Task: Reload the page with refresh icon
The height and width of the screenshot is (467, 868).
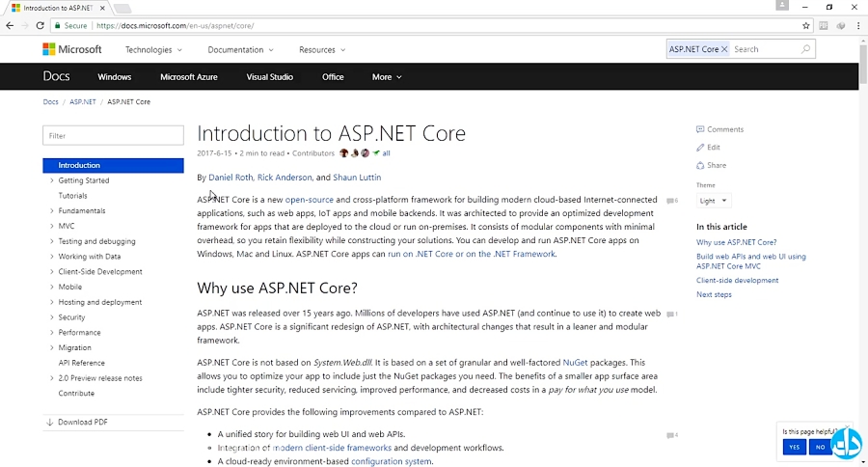Action: pos(41,26)
